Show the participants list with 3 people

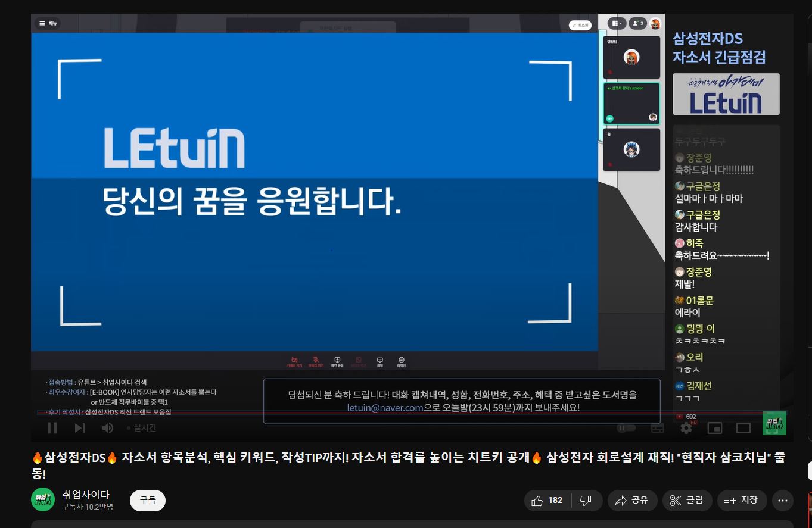(x=637, y=24)
